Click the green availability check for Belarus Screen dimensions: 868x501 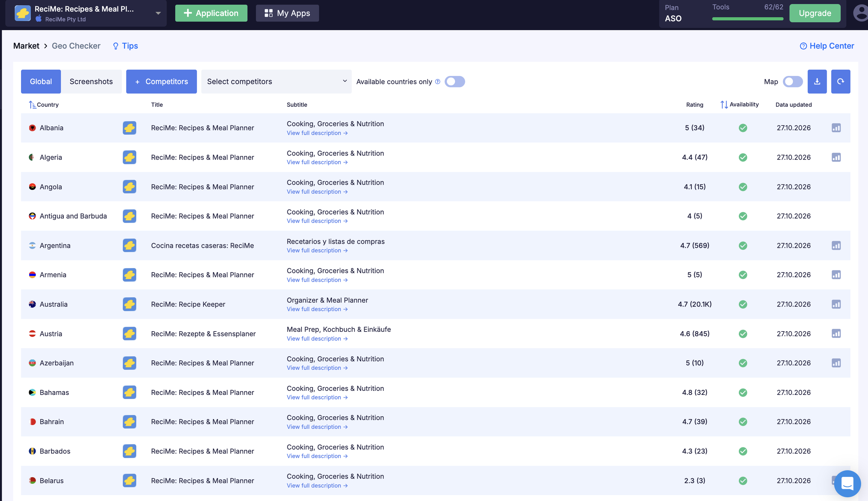743,481
